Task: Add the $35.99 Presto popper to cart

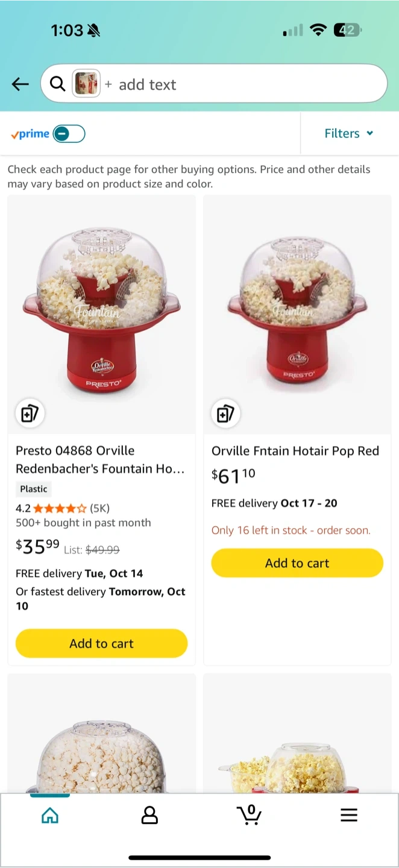Action: point(101,643)
